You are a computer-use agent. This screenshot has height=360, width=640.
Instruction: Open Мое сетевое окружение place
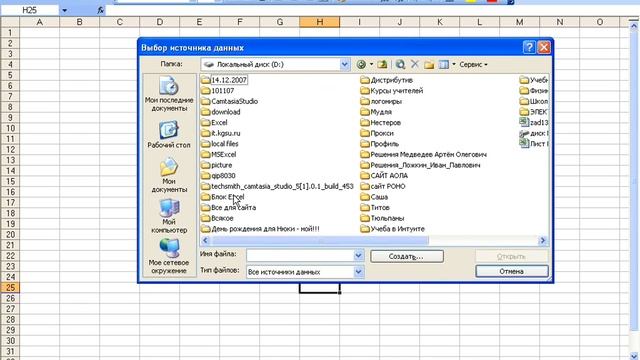coord(169,256)
